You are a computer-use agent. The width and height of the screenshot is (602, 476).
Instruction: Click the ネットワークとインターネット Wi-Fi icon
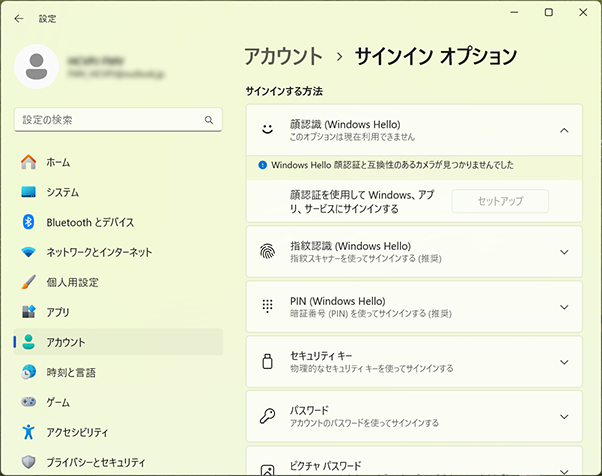tap(29, 252)
